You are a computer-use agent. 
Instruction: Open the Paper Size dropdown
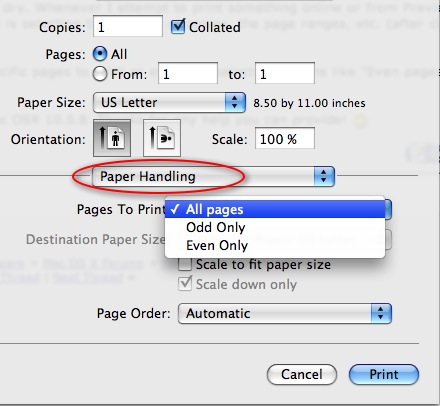169,102
